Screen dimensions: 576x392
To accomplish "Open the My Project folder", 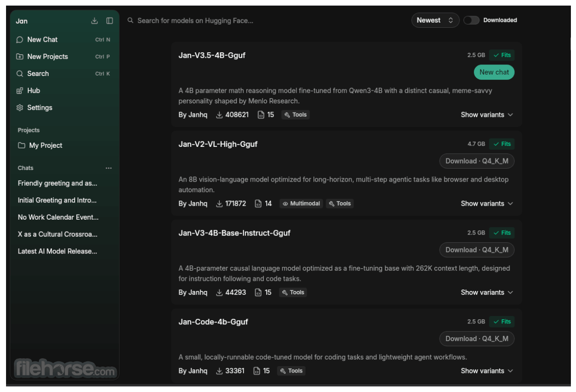I will tap(64, 145).
